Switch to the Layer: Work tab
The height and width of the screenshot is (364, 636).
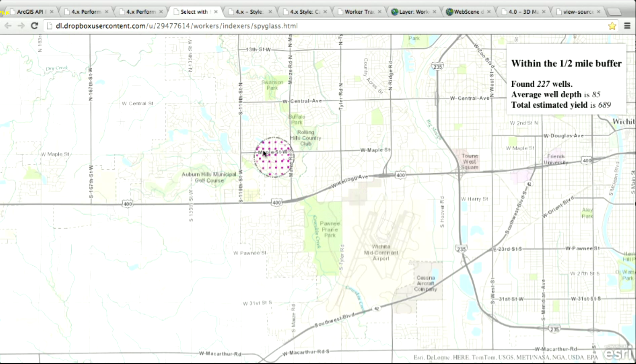click(x=414, y=12)
